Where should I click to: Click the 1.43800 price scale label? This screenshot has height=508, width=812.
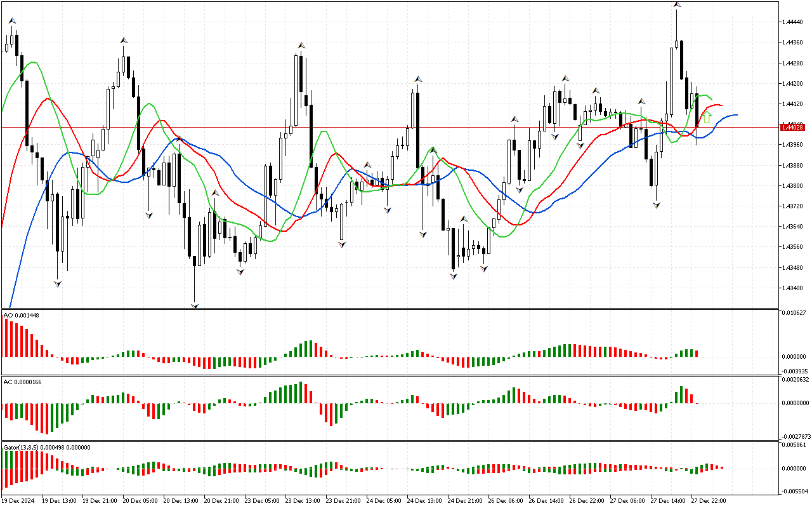tap(793, 185)
